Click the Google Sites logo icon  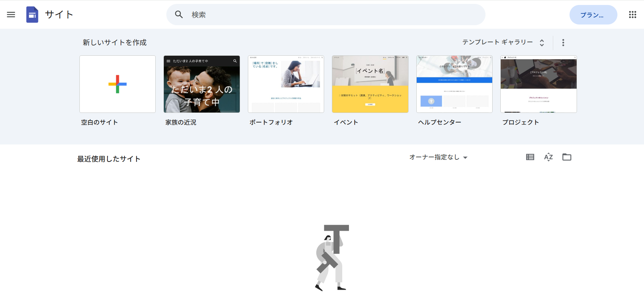[x=32, y=15]
